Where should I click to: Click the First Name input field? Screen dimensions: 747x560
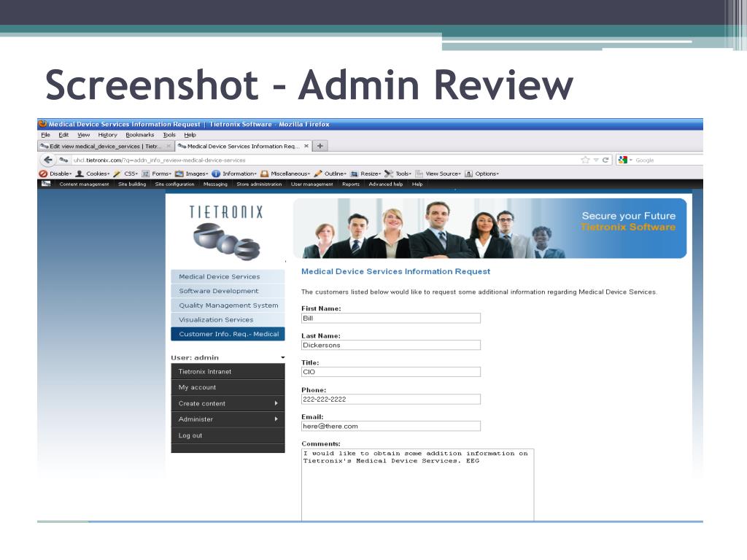pyautogui.click(x=391, y=318)
